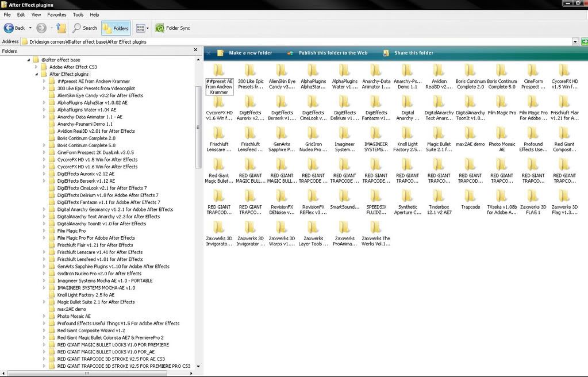This screenshot has height=377, width=588.
Task: Select the DigiEffects CineLook folder icon
Action: [313, 102]
